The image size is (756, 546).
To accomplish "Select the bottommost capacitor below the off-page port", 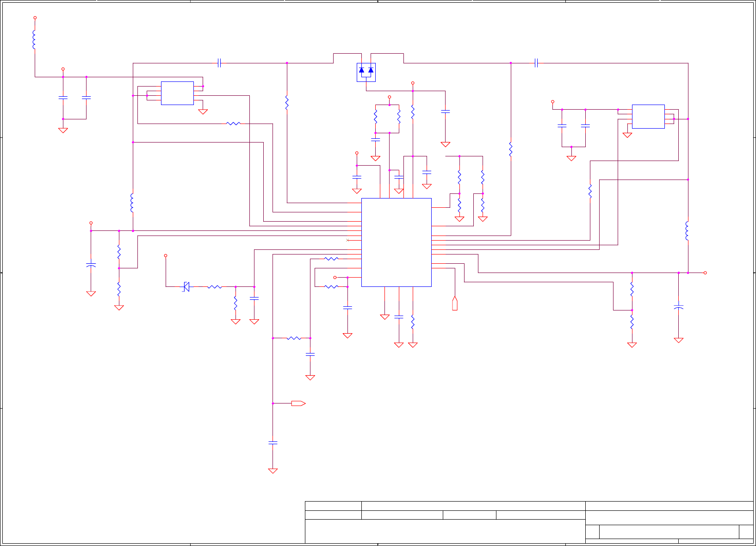I will pos(273,443).
